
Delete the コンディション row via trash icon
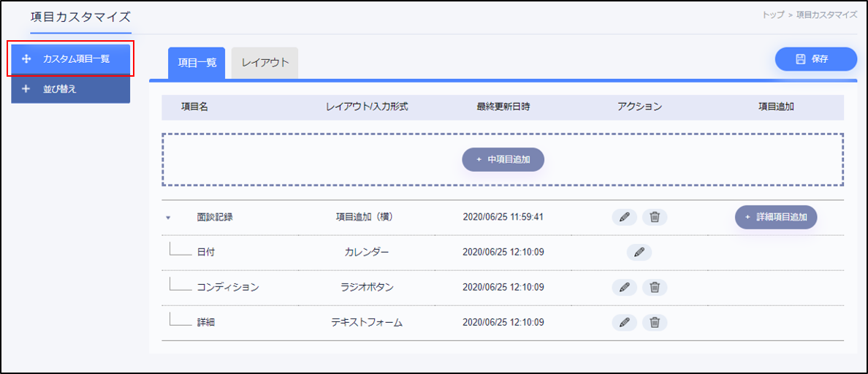click(x=655, y=287)
